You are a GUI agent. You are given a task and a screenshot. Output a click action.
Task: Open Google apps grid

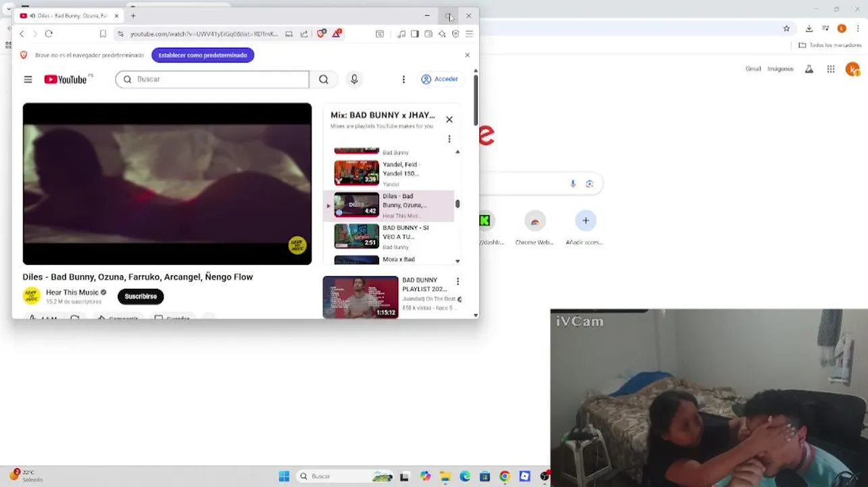(831, 69)
